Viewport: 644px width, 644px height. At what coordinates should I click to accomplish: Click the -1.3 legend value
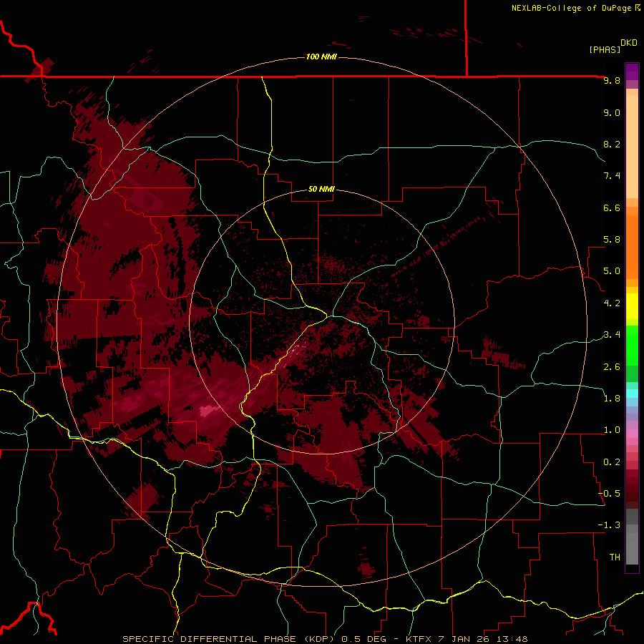point(609,525)
